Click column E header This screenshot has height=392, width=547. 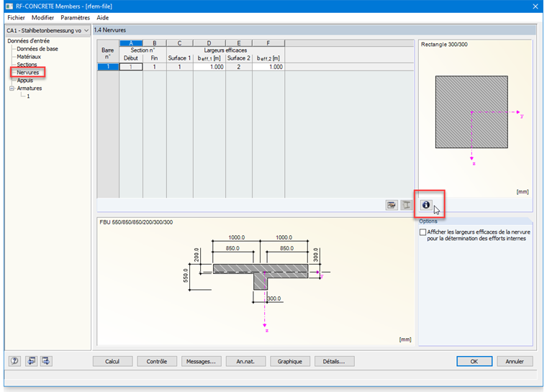pos(239,43)
